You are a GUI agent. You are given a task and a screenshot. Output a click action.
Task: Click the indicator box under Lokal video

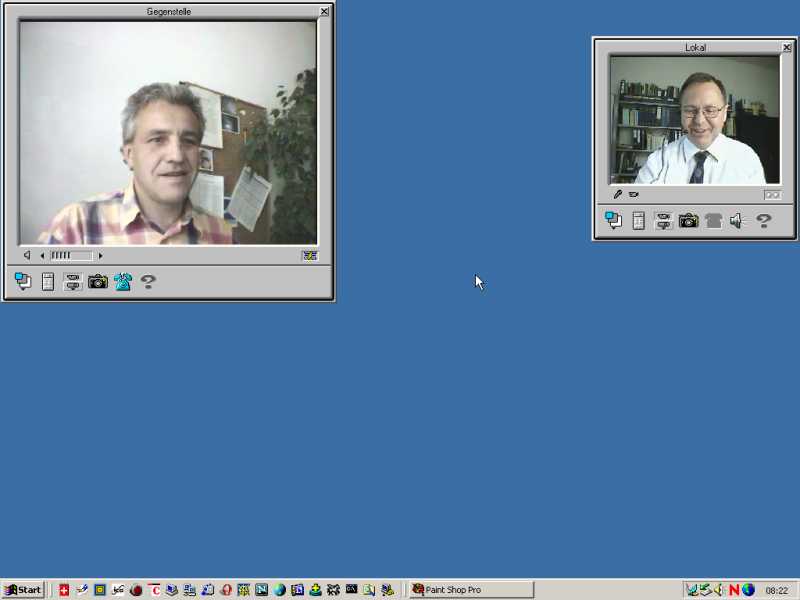tap(772, 195)
